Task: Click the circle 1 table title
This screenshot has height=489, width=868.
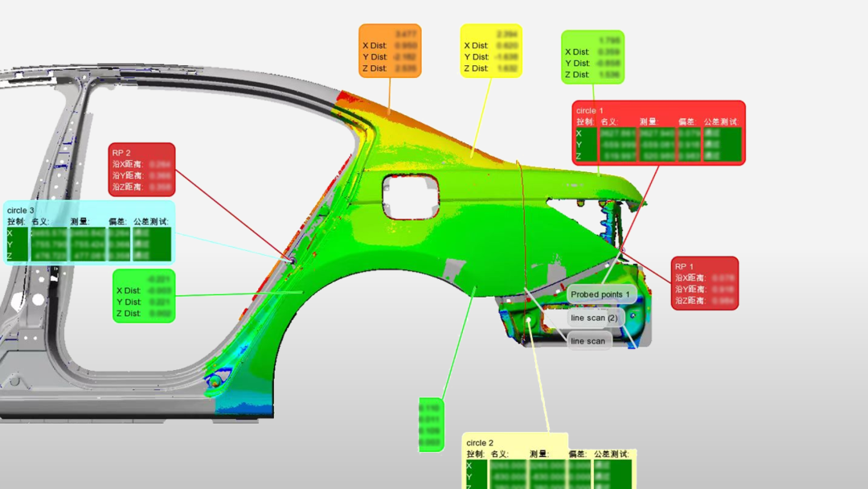Action: [590, 110]
